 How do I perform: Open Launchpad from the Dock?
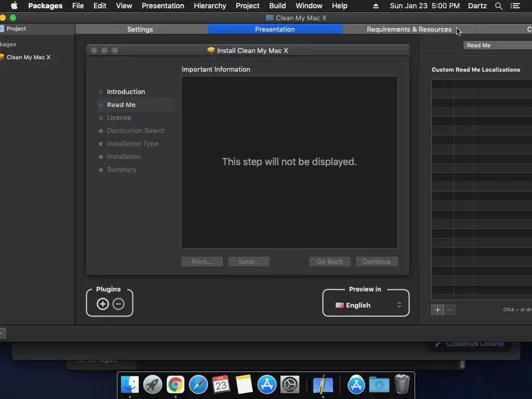[x=152, y=384]
